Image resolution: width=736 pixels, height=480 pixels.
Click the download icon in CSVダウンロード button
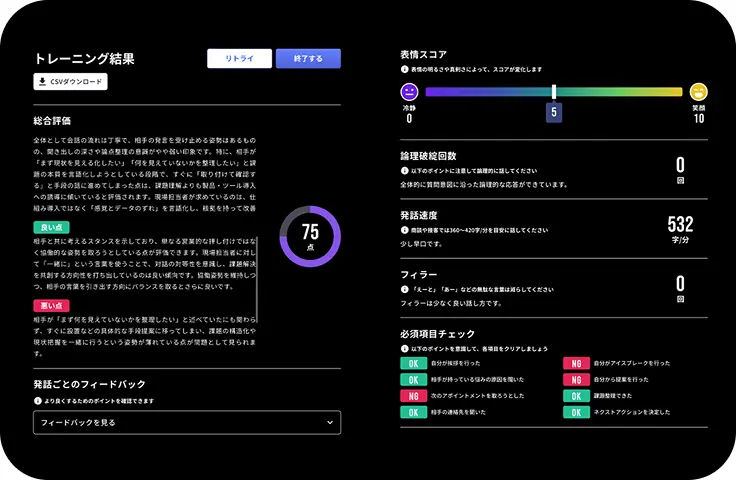click(x=42, y=81)
